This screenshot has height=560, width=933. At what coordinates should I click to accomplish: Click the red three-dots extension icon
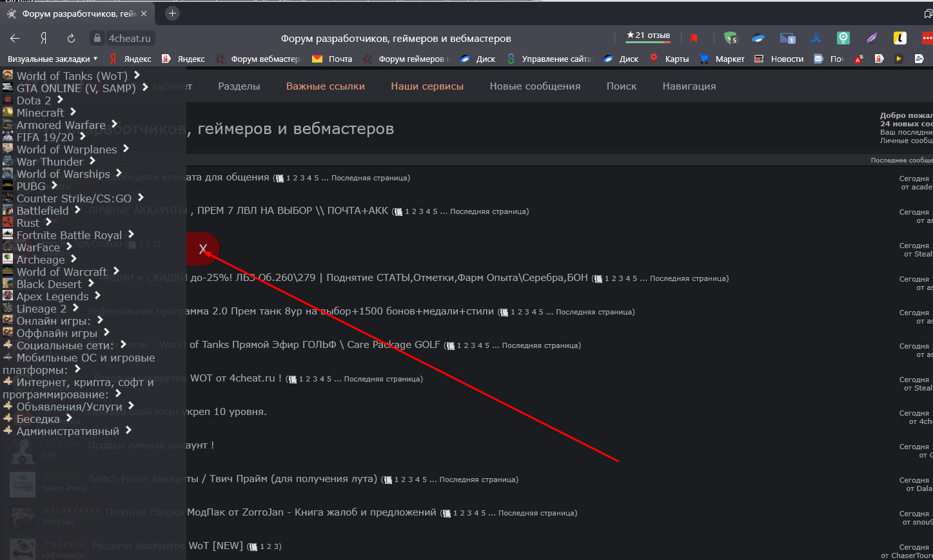click(x=927, y=39)
